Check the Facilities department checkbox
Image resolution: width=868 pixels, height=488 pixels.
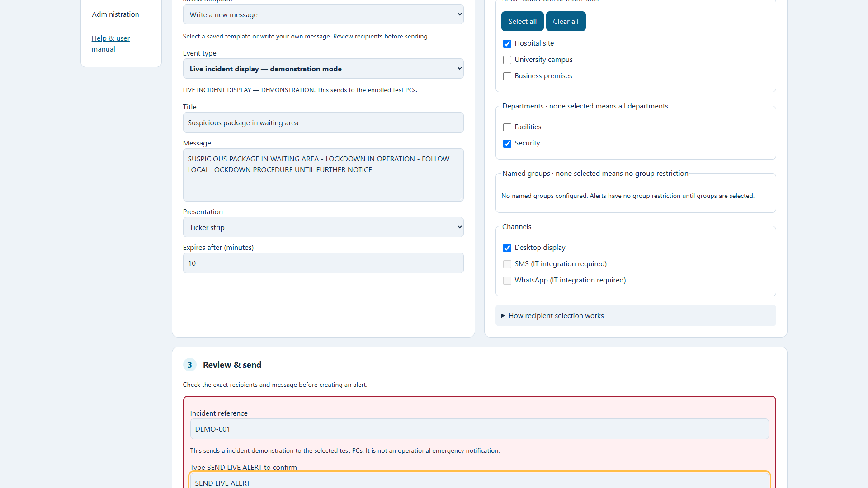click(x=507, y=127)
